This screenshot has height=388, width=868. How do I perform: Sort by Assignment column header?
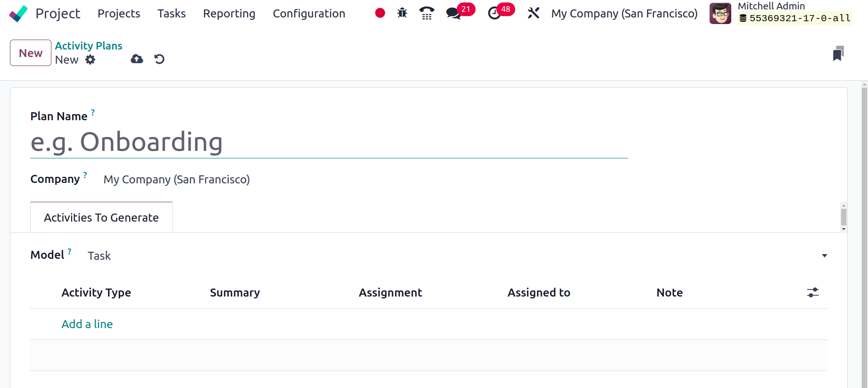tap(390, 293)
